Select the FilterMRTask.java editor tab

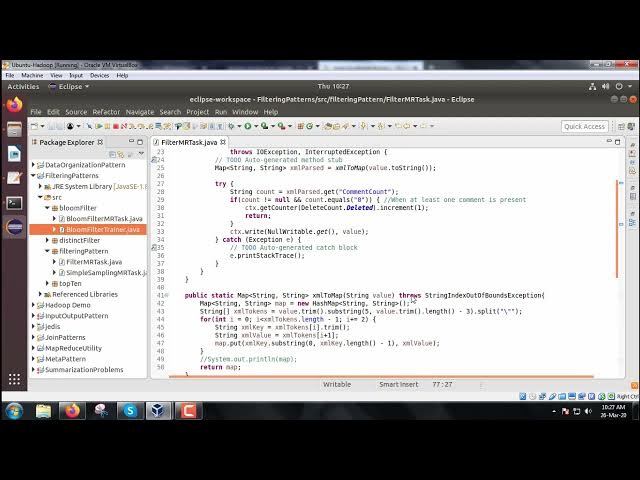coord(189,142)
